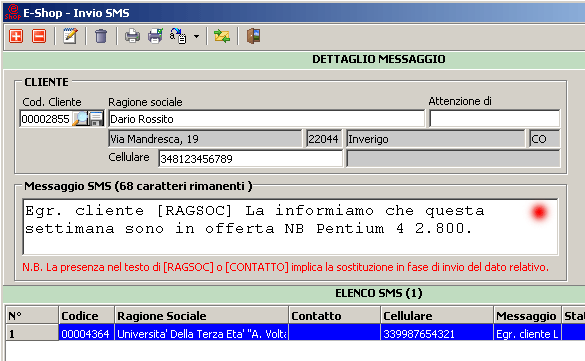Click the red plus add icon
Image resolution: width=585 pixels, height=361 pixels.
tap(16, 36)
